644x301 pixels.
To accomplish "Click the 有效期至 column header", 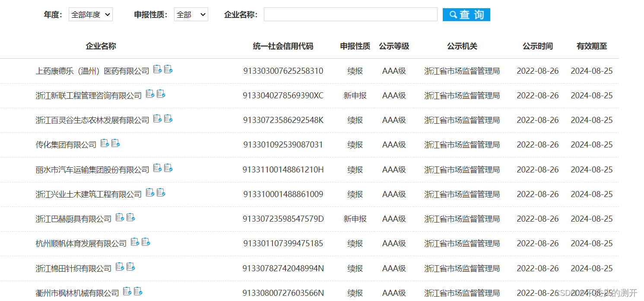I will [592, 46].
